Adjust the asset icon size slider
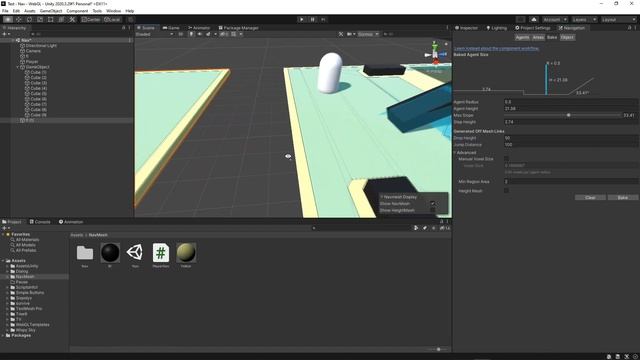Screen dimensions: 640x360 tap(438, 349)
